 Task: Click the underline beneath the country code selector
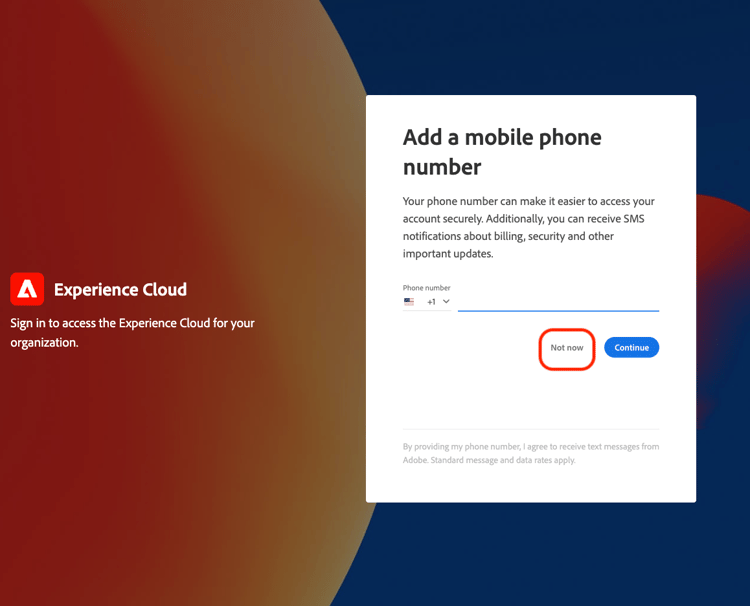tap(427, 310)
